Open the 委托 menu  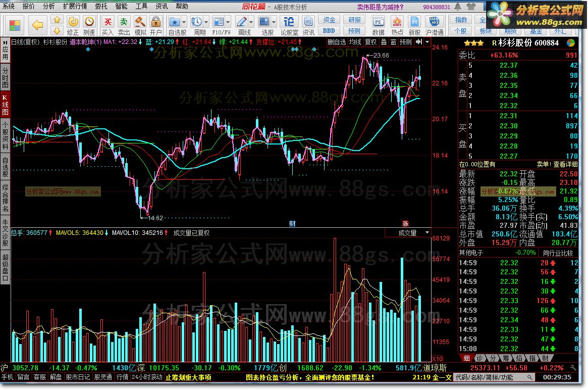101,6
